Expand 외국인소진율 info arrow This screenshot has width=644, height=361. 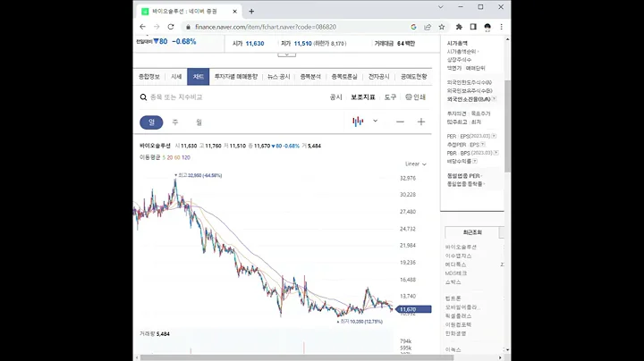[494, 99]
